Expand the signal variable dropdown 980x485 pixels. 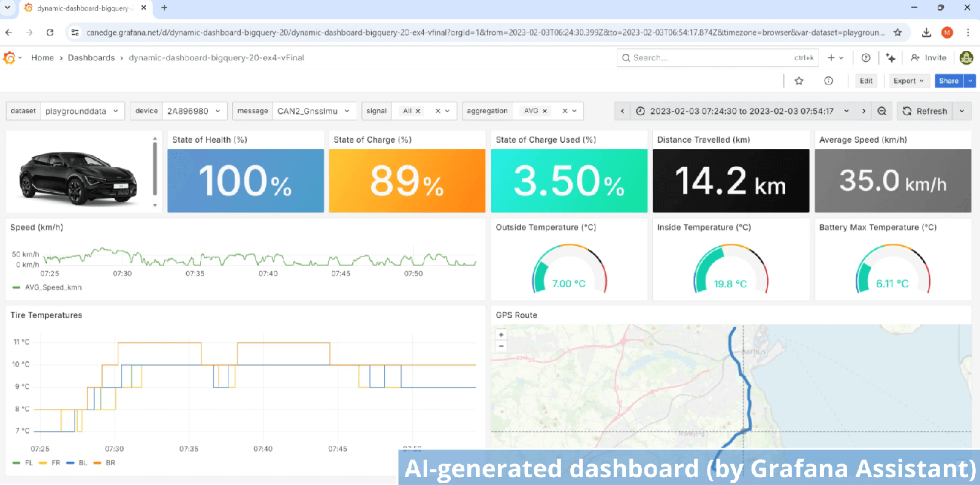pyautogui.click(x=448, y=111)
